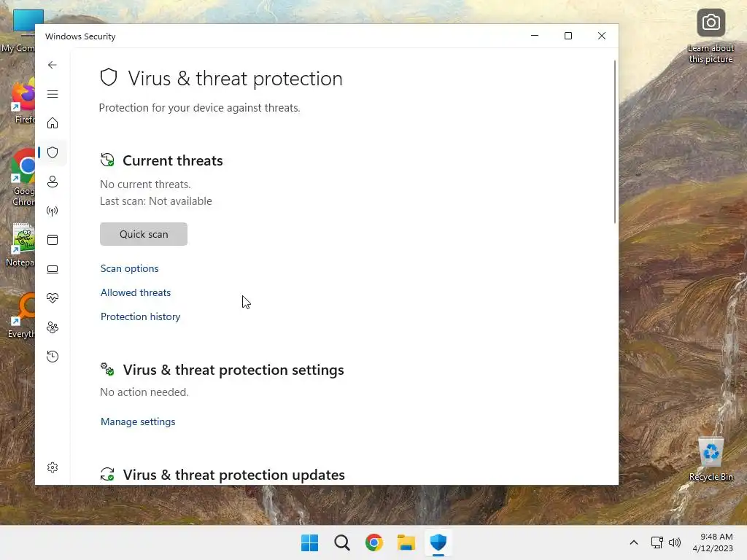
Task: Open Firewall & network protection icon
Action: pos(53,211)
